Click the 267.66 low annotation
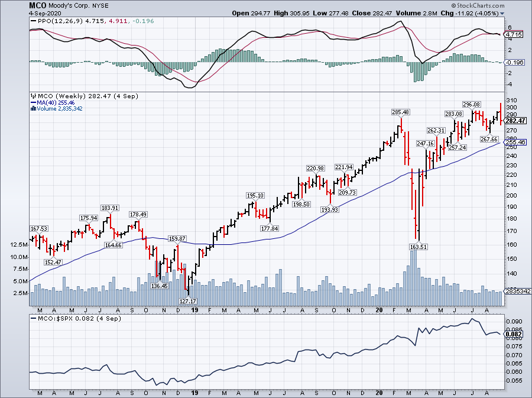The image size is (532, 398). [489, 139]
